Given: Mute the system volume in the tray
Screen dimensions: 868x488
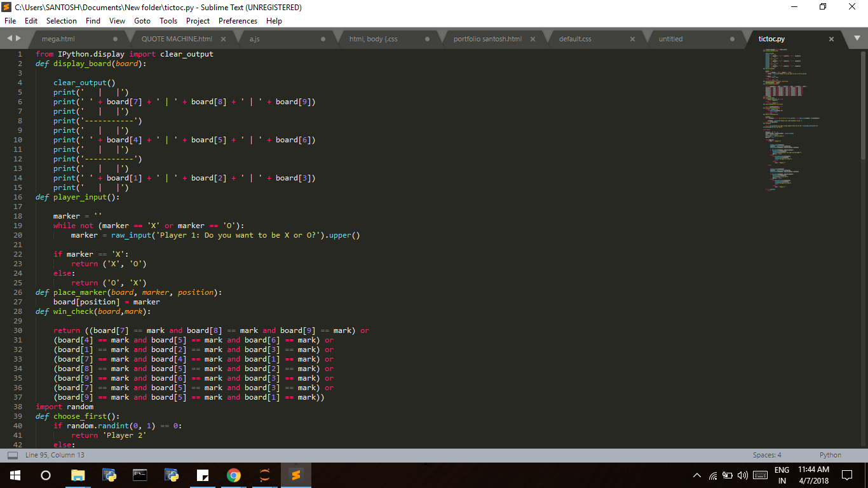Looking at the screenshot, I should coord(743,475).
